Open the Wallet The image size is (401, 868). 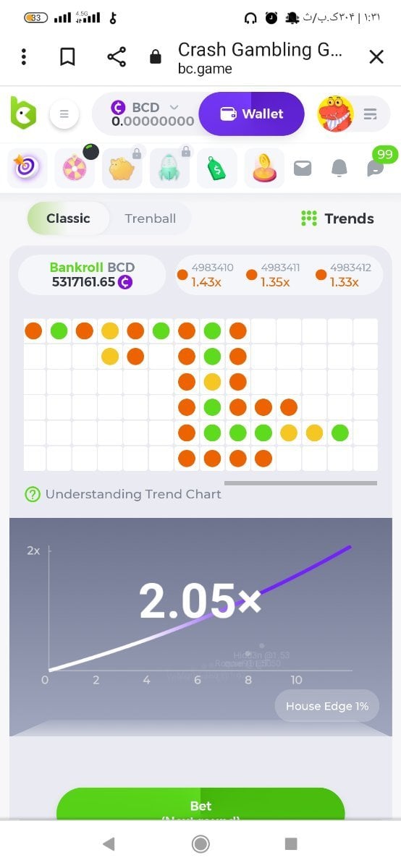(x=252, y=114)
